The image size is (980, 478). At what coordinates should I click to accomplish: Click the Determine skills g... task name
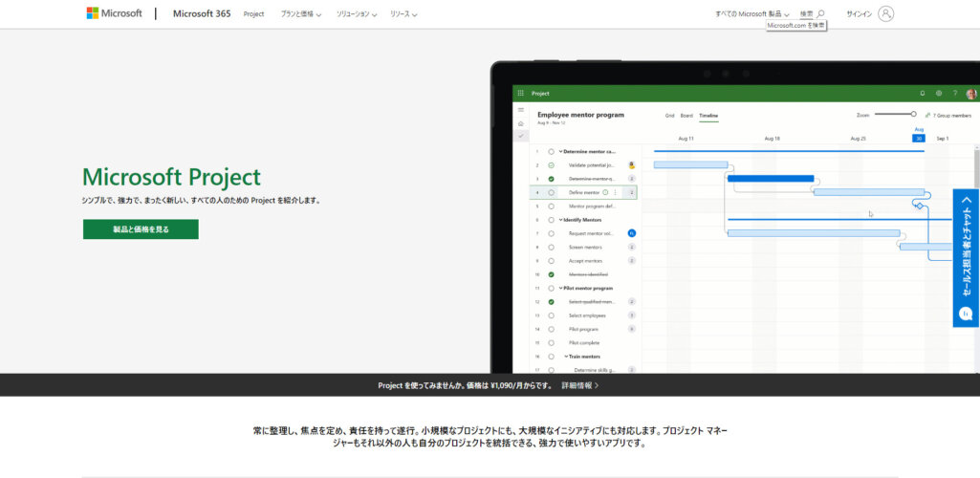pos(595,370)
